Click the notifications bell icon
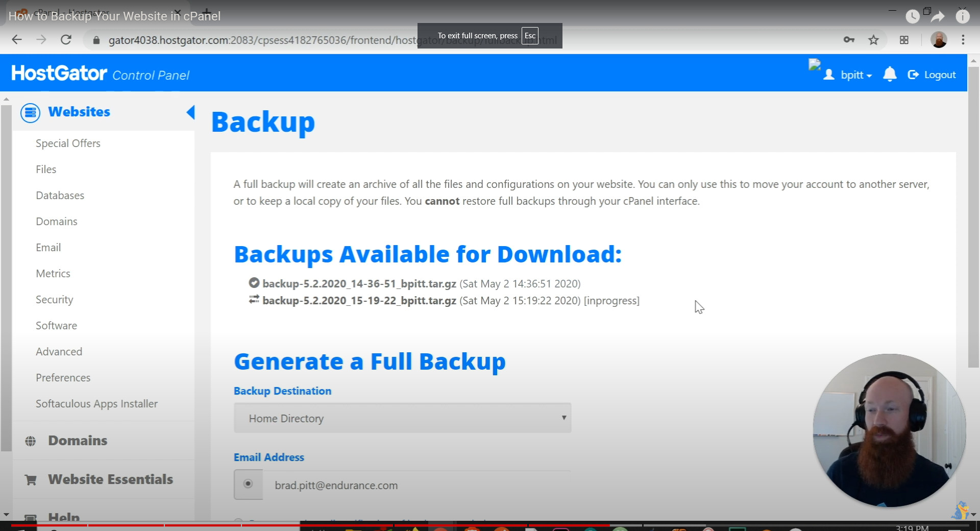Viewport: 980px width, 531px height. (x=890, y=74)
